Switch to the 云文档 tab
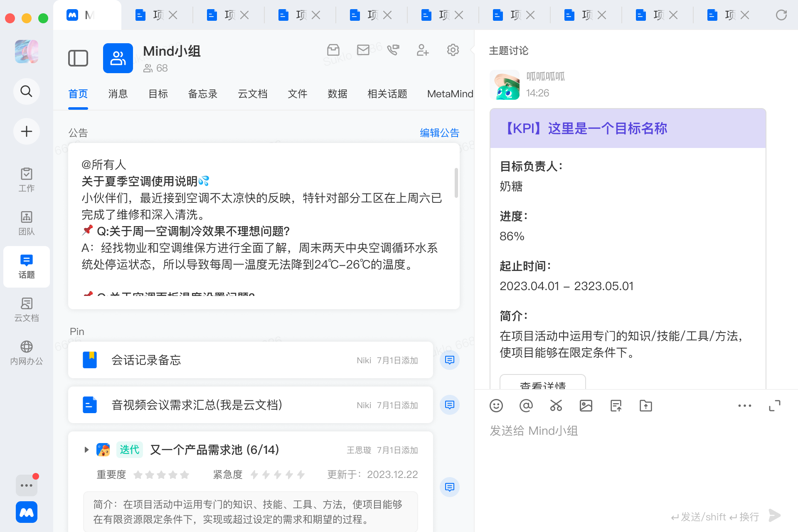Screen dimensions: 798x532 coord(252,94)
